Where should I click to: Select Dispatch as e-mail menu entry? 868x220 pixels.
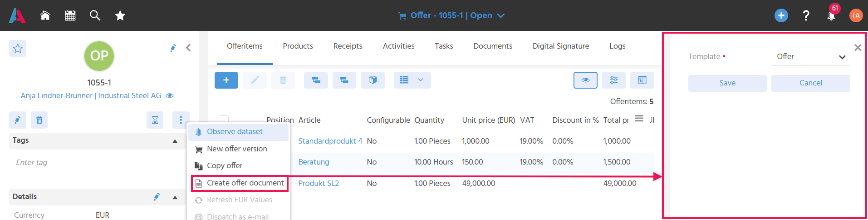pos(238,216)
